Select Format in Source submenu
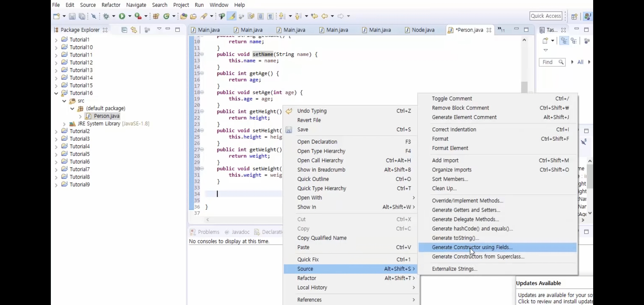 coord(497,139)
